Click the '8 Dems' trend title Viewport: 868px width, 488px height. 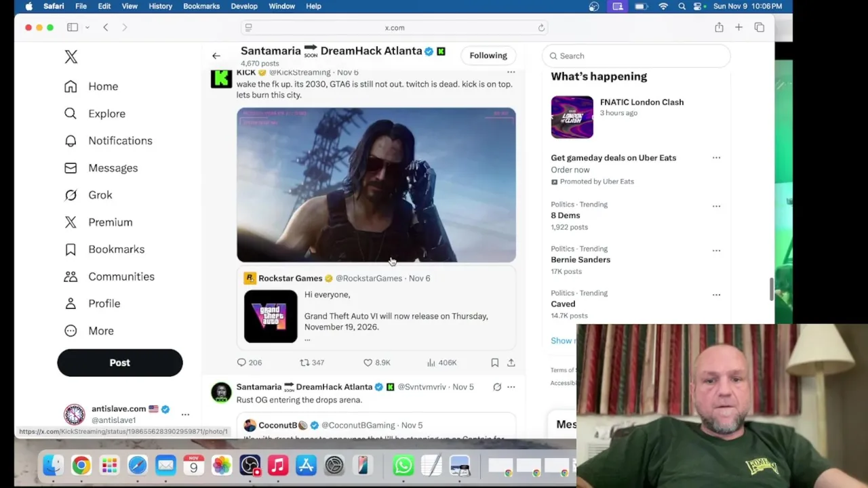click(x=566, y=216)
